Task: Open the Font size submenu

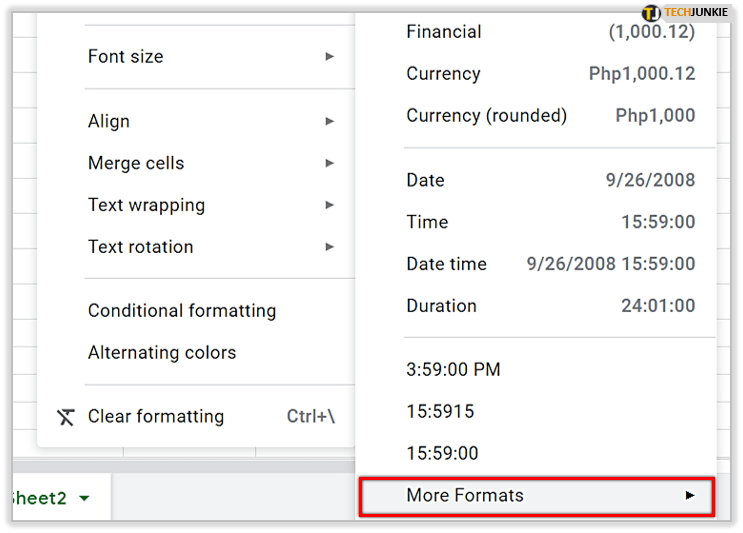Action: click(125, 57)
